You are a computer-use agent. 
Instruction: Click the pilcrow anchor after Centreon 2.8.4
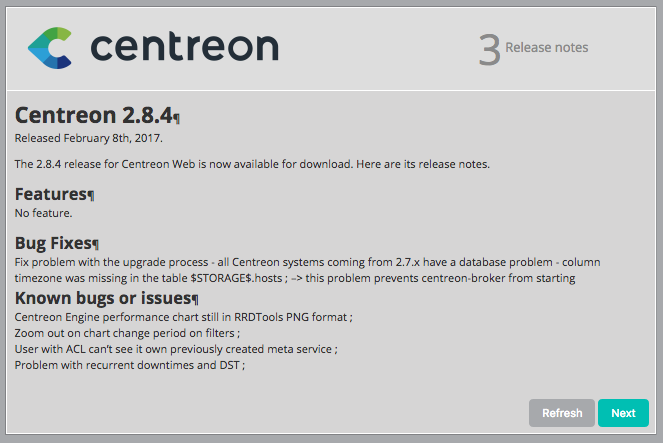tap(177, 118)
